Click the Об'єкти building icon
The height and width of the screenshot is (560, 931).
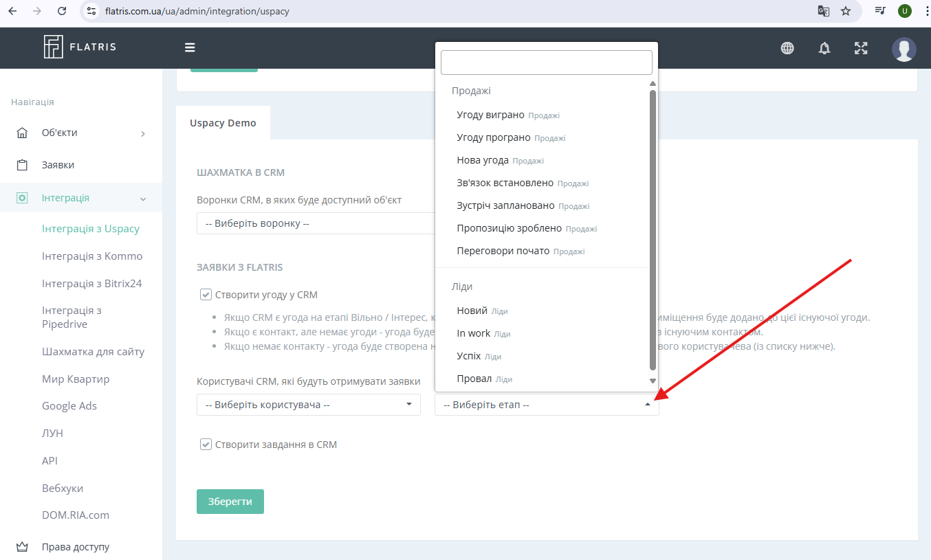click(22, 133)
